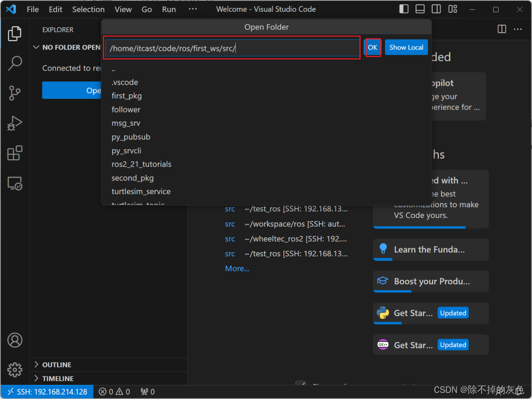Click the errors and warnings status indicator
The width and height of the screenshot is (532, 399).
point(114,391)
